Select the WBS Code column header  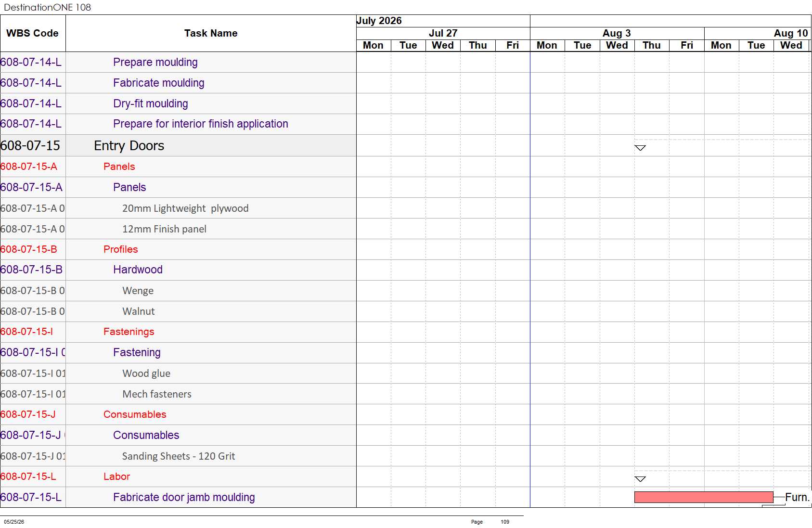[x=33, y=33]
